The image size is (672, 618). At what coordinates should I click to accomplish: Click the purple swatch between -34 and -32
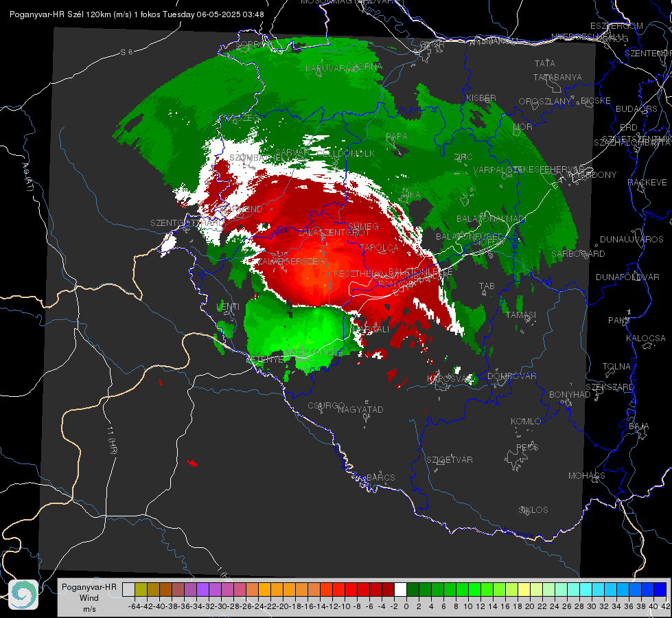(202, 589)
